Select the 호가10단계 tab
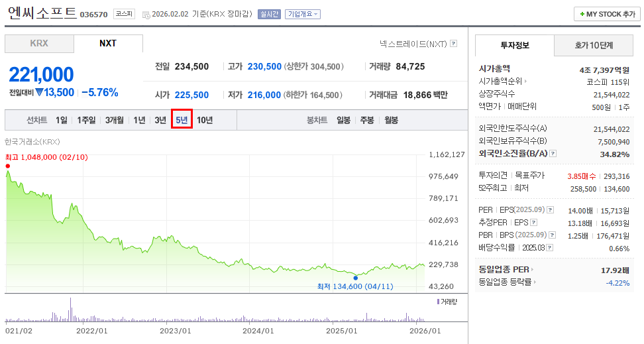 pyautogui.click(x=594, y=45)
